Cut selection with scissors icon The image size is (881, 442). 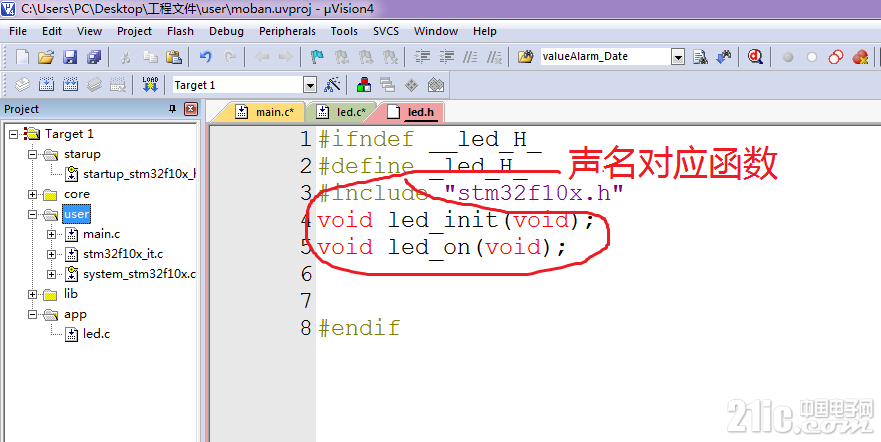tap(126, 57)
